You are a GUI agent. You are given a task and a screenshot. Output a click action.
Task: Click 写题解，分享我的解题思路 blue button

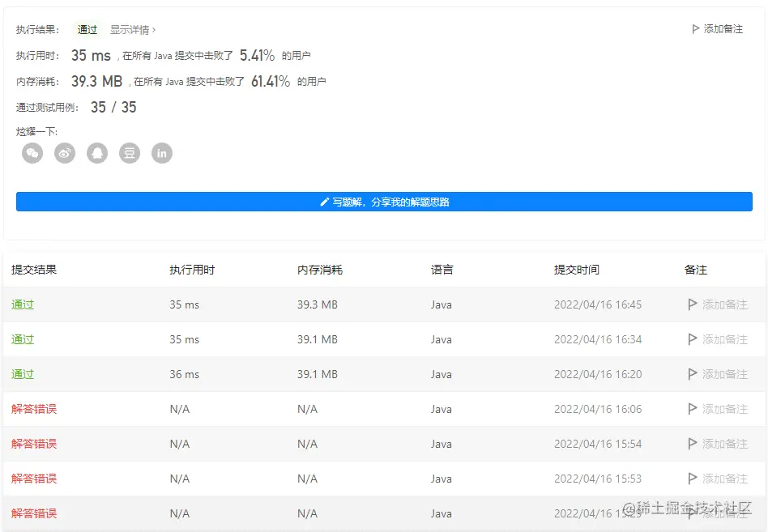point(384,202)
